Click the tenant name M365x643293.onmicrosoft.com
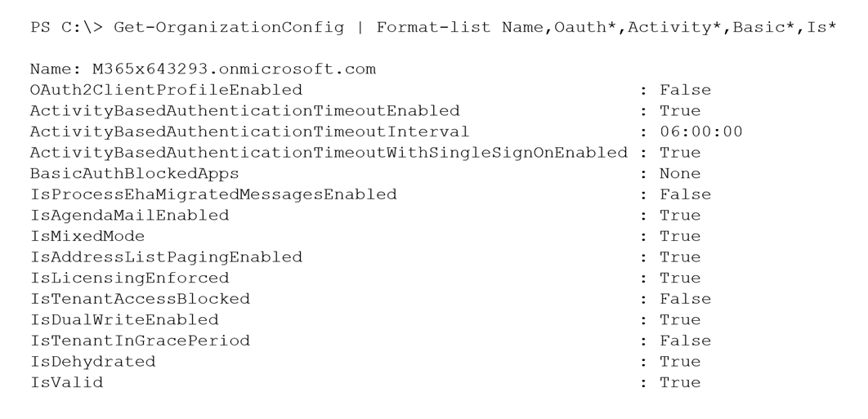The image size is (868, 419). point(234,69)
